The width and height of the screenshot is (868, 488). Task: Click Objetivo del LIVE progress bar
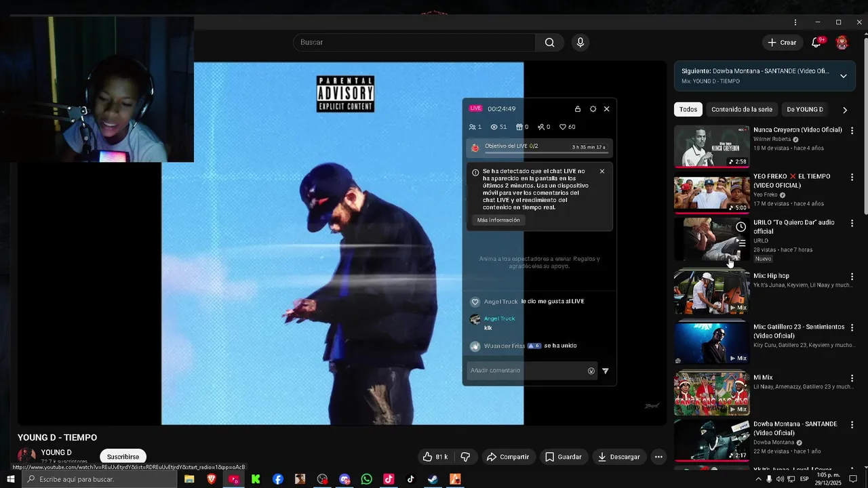540,147
